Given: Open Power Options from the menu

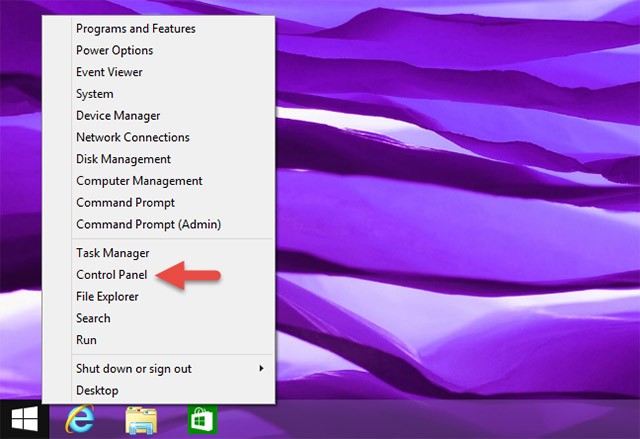Looking at the screenshot, I should tap(115, 50).
